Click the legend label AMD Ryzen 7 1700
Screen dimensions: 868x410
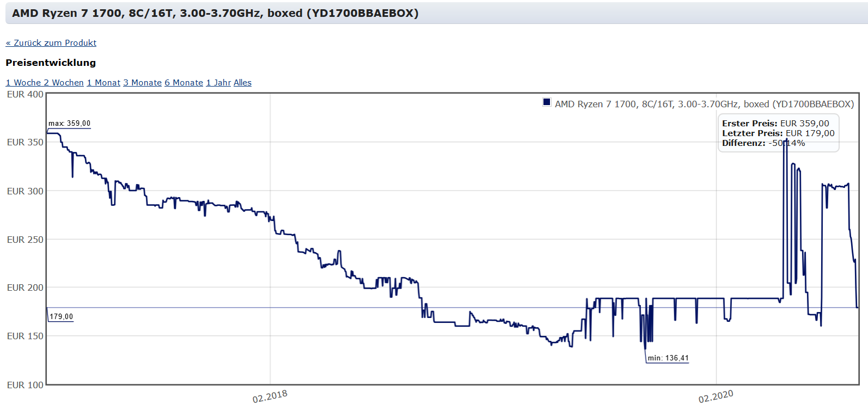pyautogui.click(x=704, y=104)
